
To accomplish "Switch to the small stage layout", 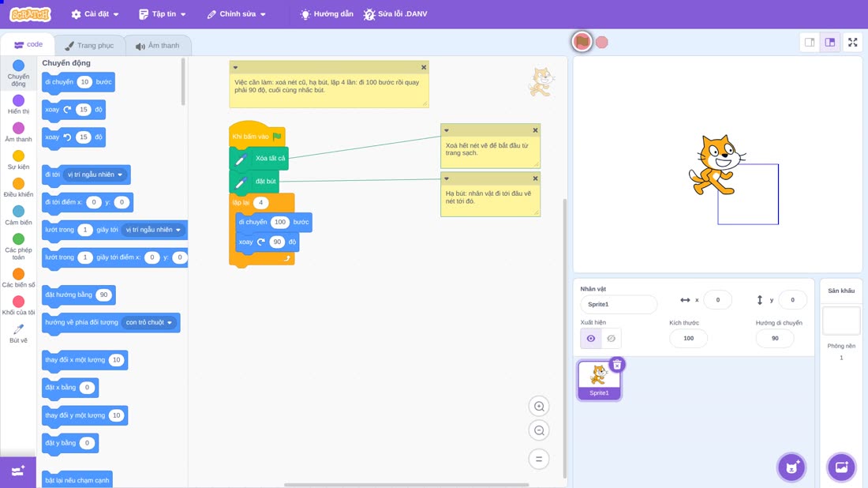I will pyautogui.click(x=810, y=42).
